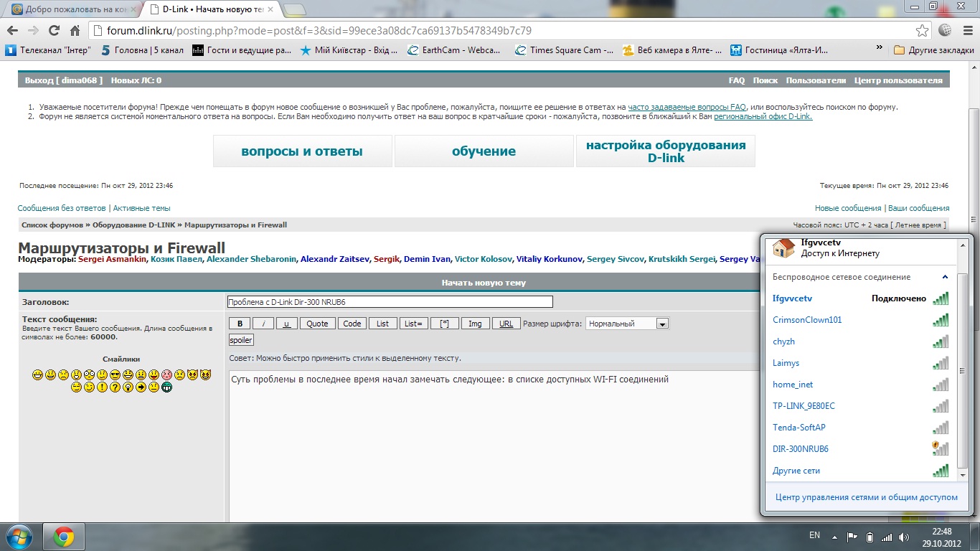Apply bold with the B button
This screenshot has height=551, width=980.
coord(240,324)
